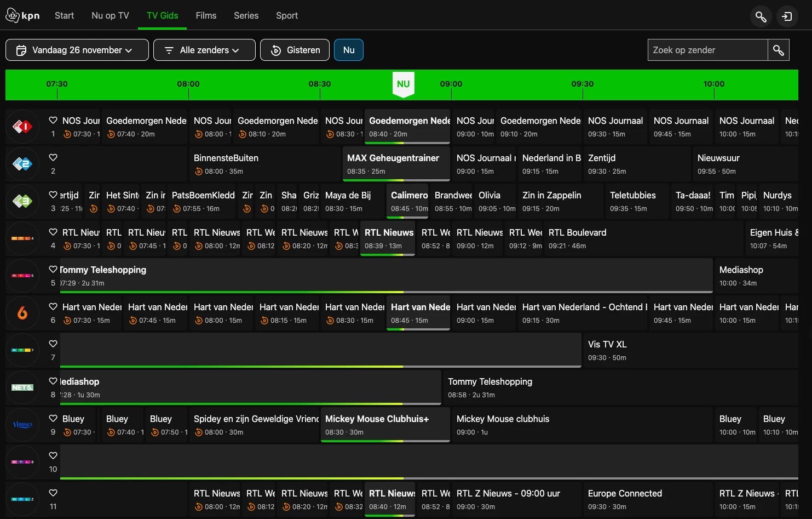Open the RTL 4 channel logo

22,238
